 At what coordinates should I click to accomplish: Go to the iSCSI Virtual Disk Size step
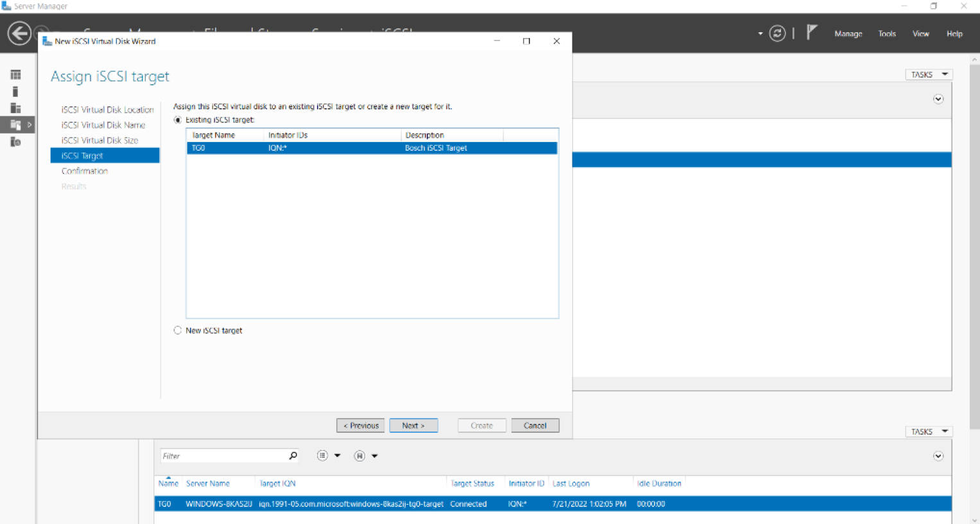tap(99, 141)
